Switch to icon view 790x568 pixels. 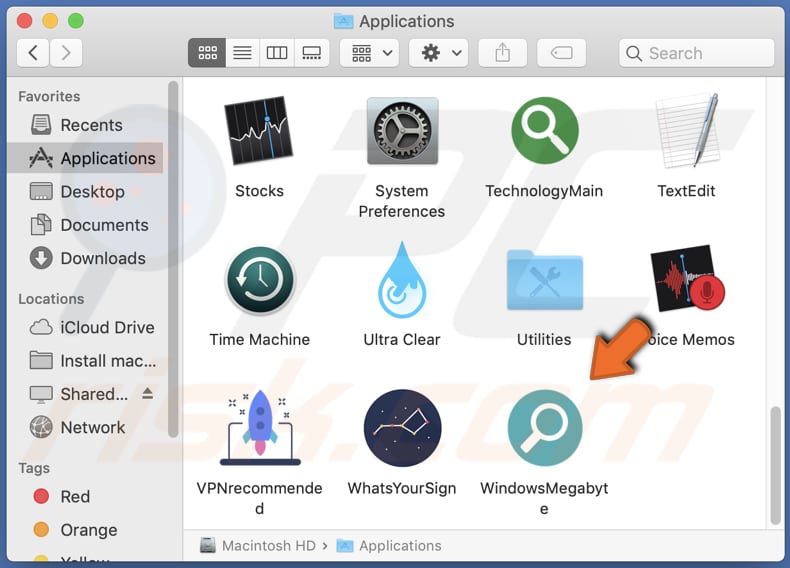coord(207,52)
